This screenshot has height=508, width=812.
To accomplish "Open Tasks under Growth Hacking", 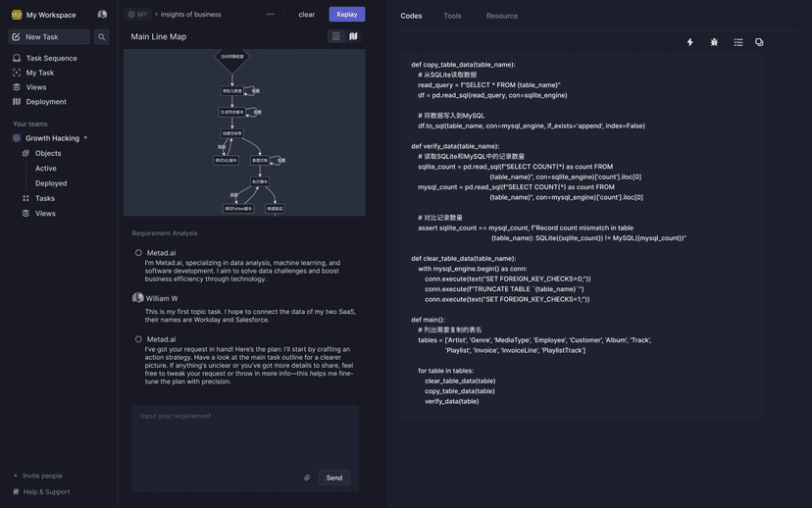I will click(44, 198).
